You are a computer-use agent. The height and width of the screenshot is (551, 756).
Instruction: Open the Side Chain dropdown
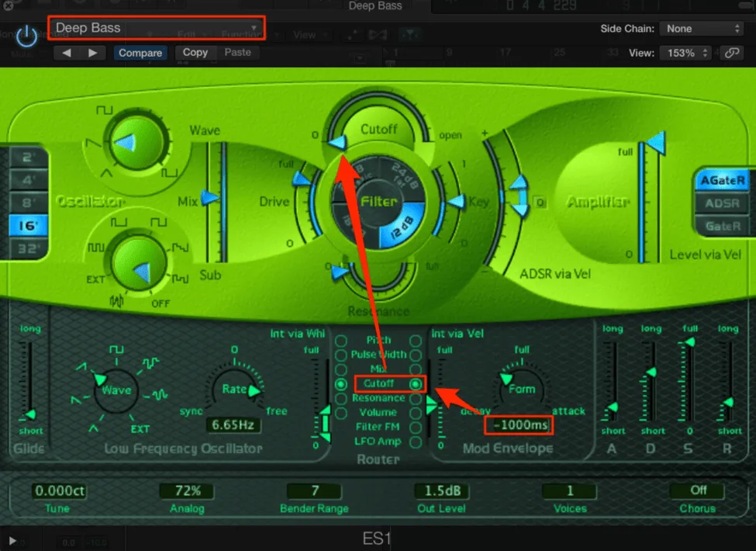pos(702,29)
